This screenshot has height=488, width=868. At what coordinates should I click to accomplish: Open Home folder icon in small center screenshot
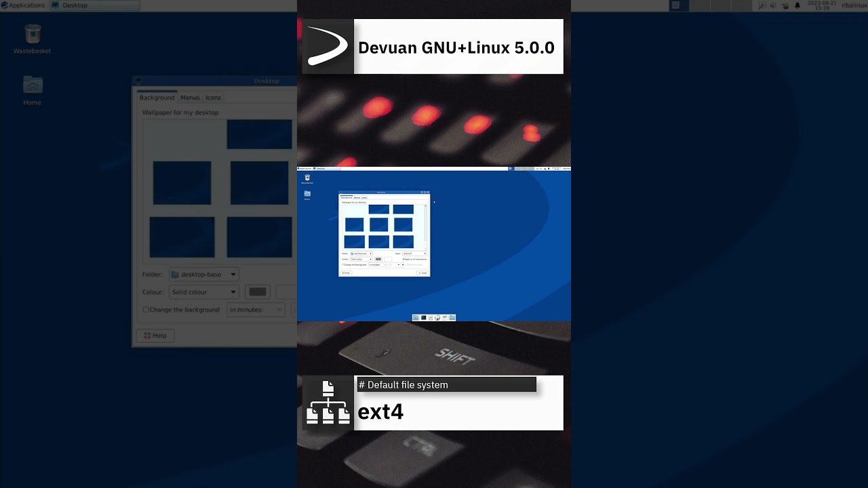(307, 194)
